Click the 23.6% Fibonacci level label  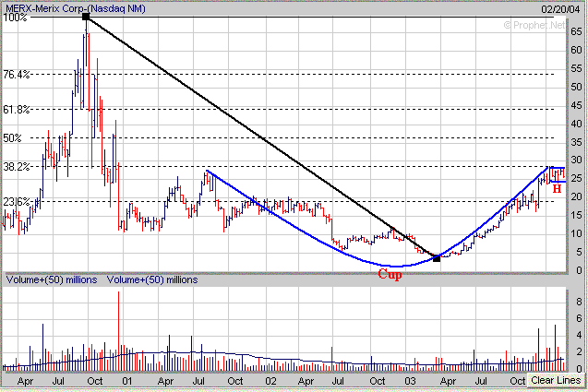click(x=16, y=202)
